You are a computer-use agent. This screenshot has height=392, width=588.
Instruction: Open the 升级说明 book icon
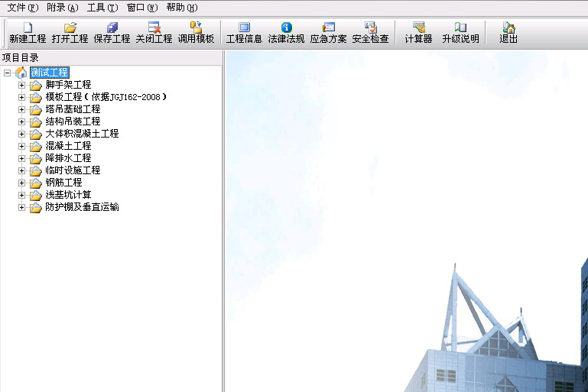point(460,28)
